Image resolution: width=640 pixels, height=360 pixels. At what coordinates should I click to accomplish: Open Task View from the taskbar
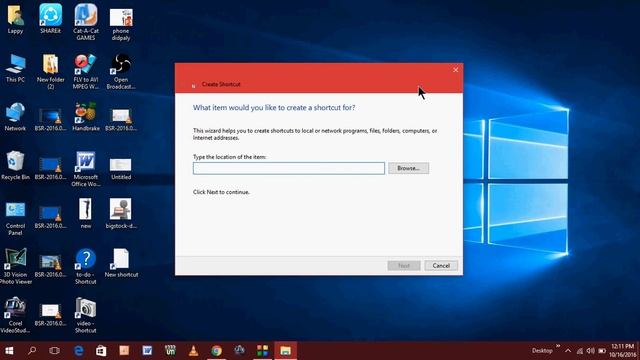(x=54, y=351)
